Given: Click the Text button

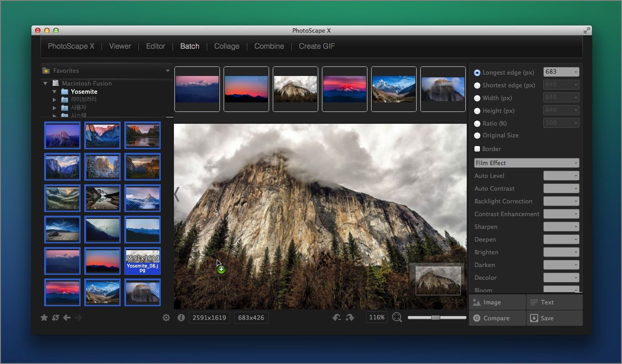Looking at the screenshot, I should pos(555,302).
